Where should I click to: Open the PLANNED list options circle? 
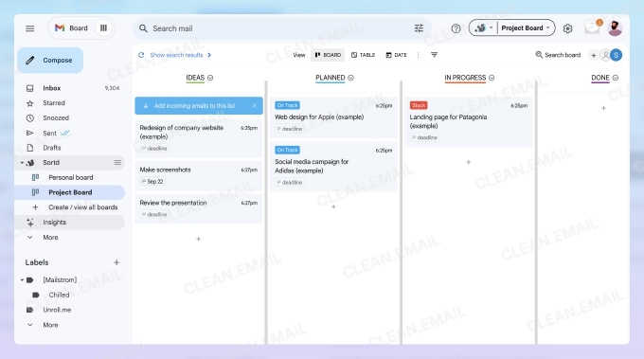[350, 78]
